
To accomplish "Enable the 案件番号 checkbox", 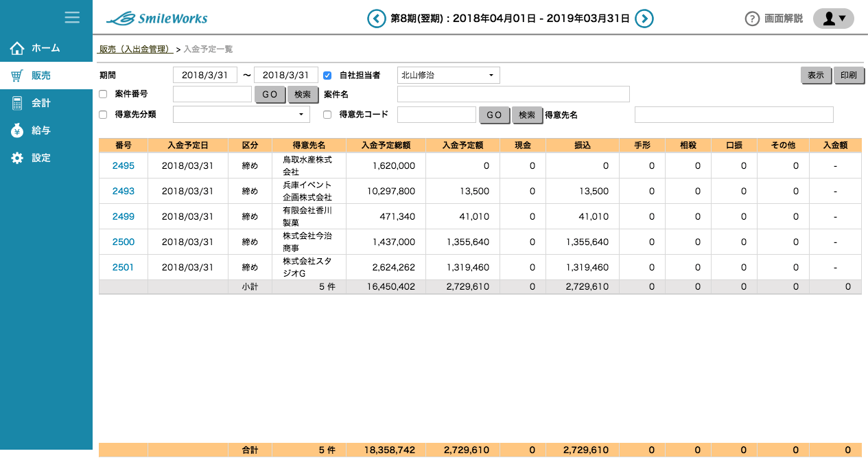I will 103,94.
